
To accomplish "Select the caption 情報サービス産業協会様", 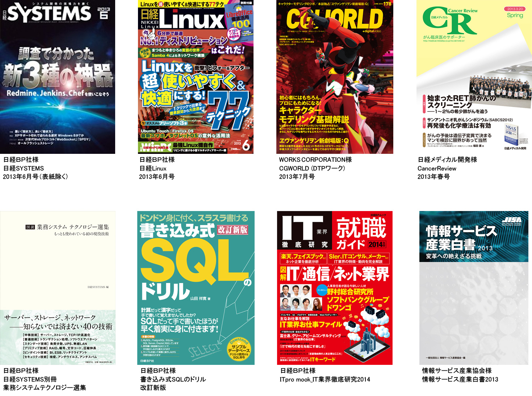I will coord(457,371).
